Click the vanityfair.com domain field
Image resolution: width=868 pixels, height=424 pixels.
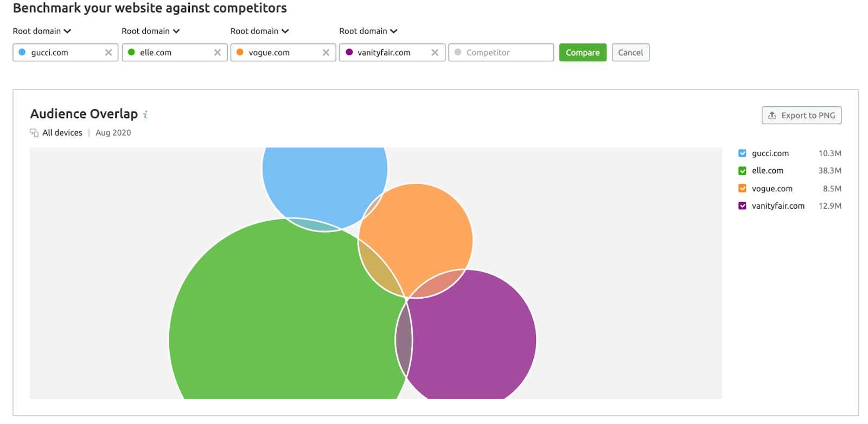click(392, 53)
